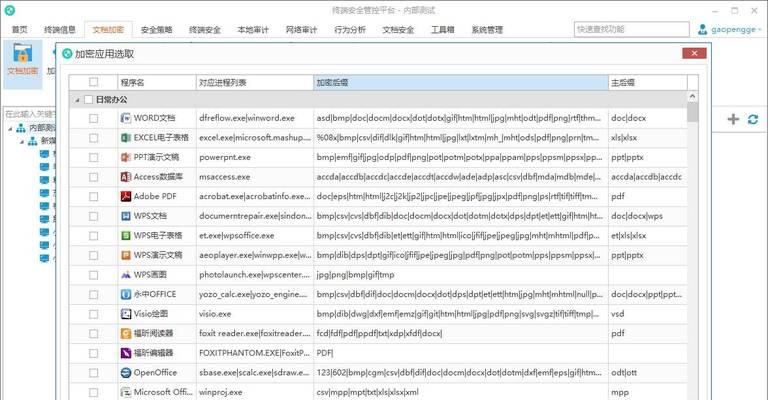The image size is (768, 400).
Task: Click the jpg|png|bmp|gif|tmp suffix cell
Action: pos(461,275)
